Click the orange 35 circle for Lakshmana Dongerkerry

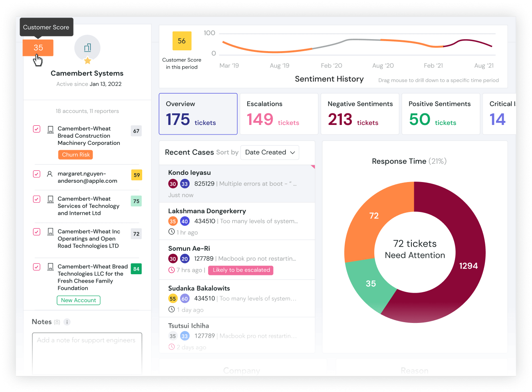coord(173,221)
